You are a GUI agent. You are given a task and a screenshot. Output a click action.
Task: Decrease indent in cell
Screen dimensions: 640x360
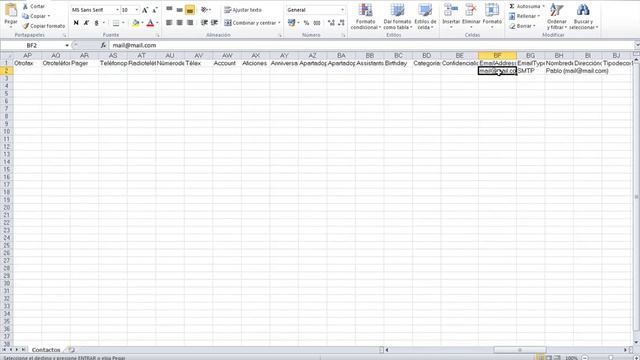click(204, 23)
